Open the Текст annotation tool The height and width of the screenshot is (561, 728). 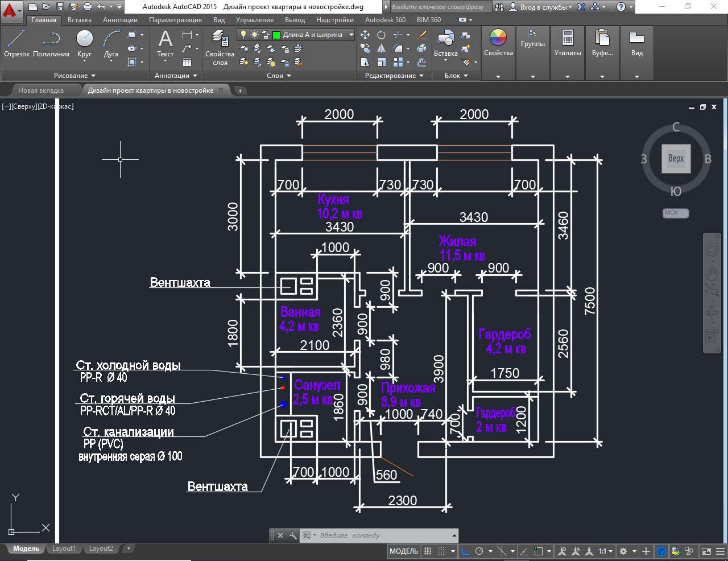pyautogui.click(x=165, y=43)
